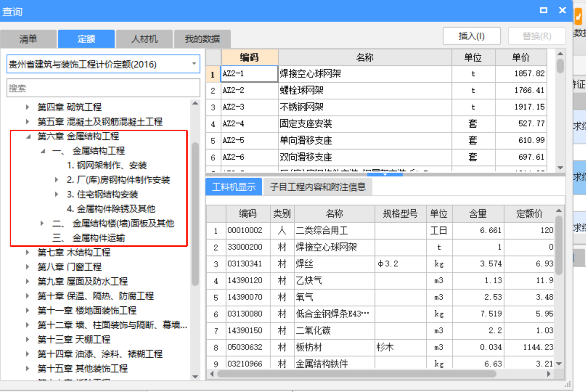Click material row 乙炔气
This screenshot has width=586, height=392.
coord(380,281)
